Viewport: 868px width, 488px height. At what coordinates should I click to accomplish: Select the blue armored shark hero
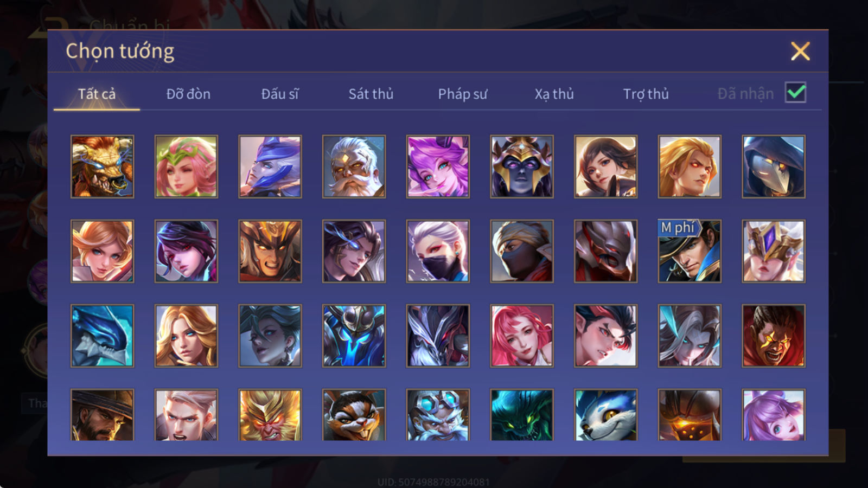click(x=102, y=336)
